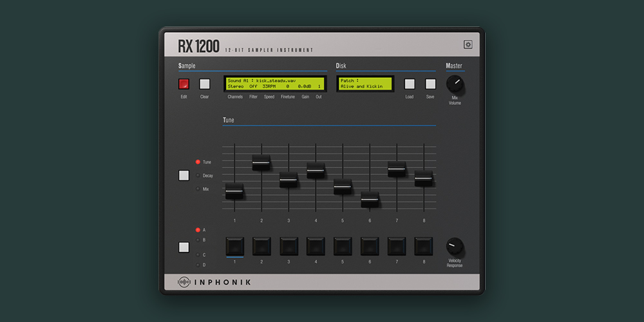
Task: Select the Mix fader mode
Action: point(198,189)
